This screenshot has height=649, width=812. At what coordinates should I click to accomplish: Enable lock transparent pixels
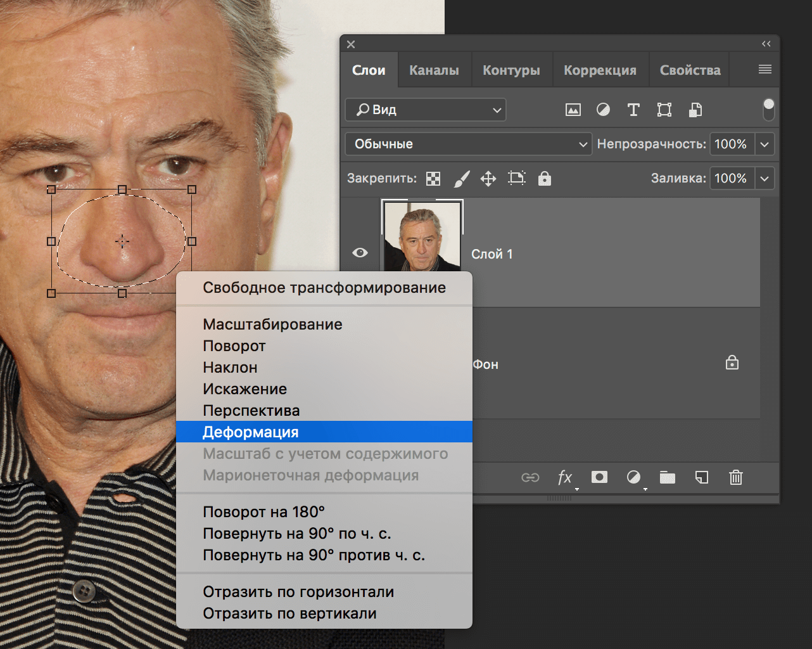coord(433,178)
